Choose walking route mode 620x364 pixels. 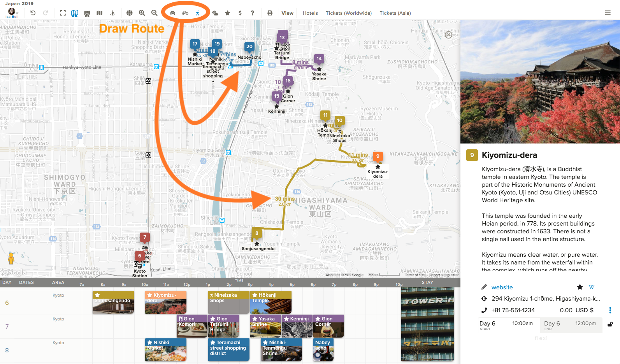coord(198,13)
